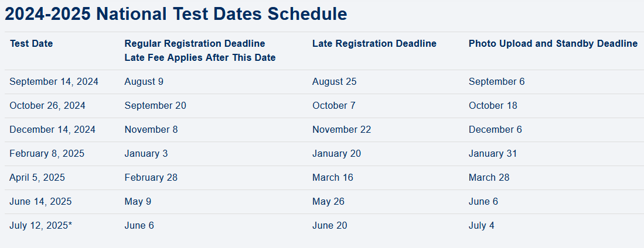Image resolution: width=644 pixels, height=248 pixels.
Task: Click the Photo Upload and Standby Deadline header
Action: 553,44
